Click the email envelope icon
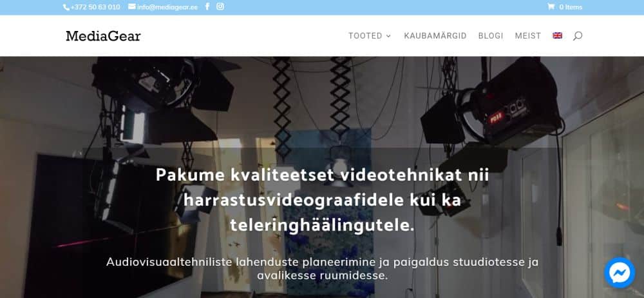 pos(132,6)
